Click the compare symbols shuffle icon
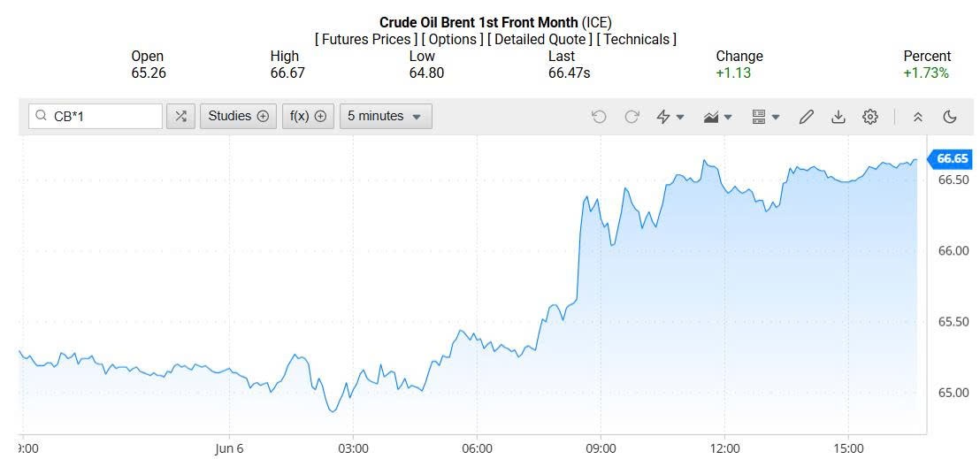The height and width of the screenshot is (459, 980). click(x=180, y=116)
